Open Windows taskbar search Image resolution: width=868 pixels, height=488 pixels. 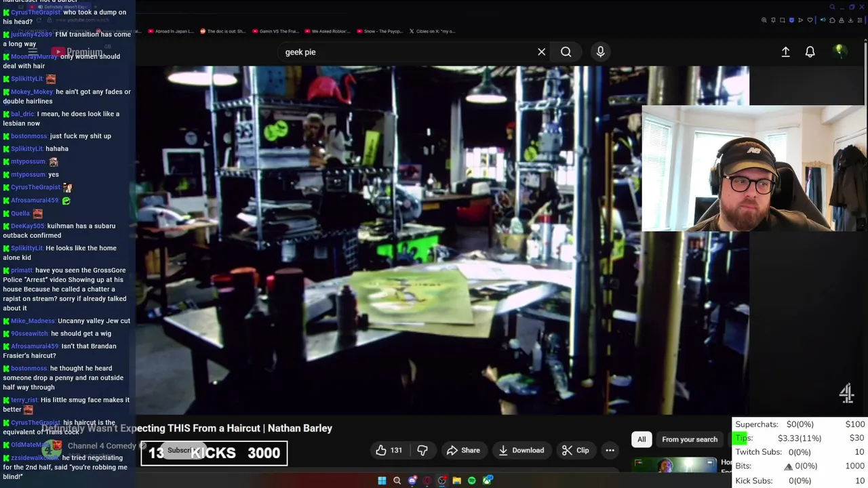pyautogui.click(x=397, y=481)
